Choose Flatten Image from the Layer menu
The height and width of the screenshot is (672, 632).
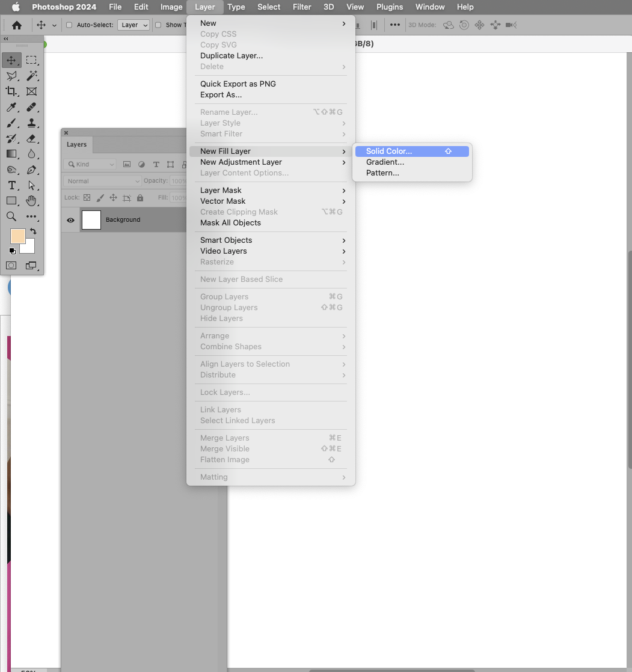[x=225, y=459]
